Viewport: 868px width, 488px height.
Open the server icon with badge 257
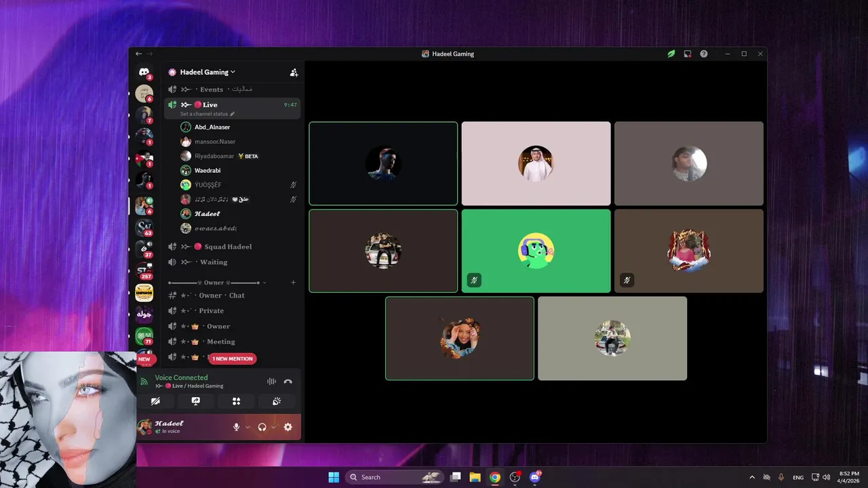(144, 270)
